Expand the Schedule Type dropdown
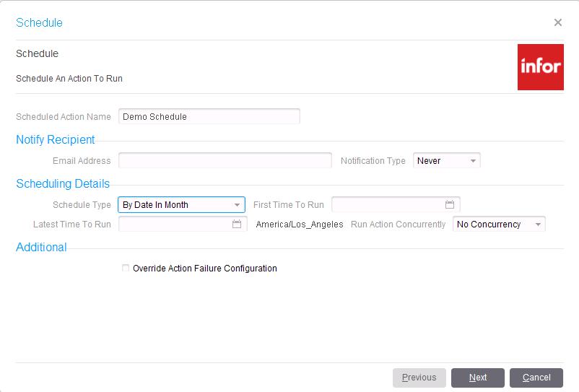579x392 pixels. [x=181, y=204]
